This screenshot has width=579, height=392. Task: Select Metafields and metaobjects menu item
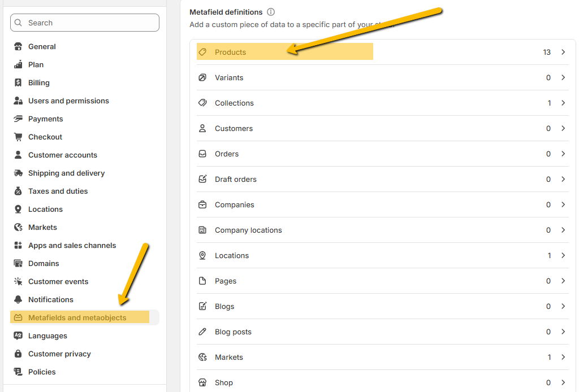(x=77, y=317)
